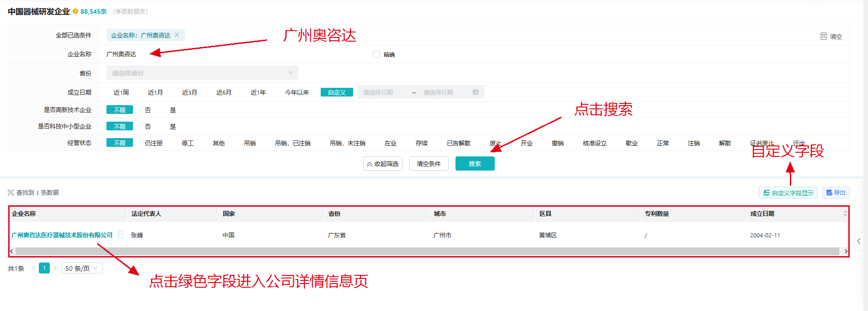Click the 2004-02-11 date cell

coord(765,235)
